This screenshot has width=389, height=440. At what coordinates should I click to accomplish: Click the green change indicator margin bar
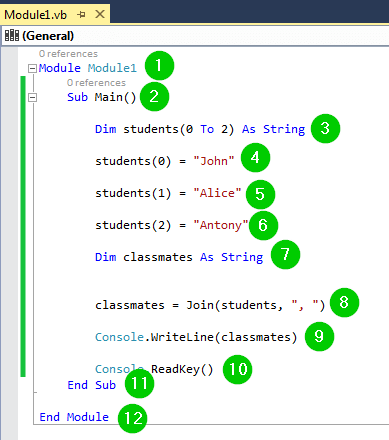(x=23, y=227)
